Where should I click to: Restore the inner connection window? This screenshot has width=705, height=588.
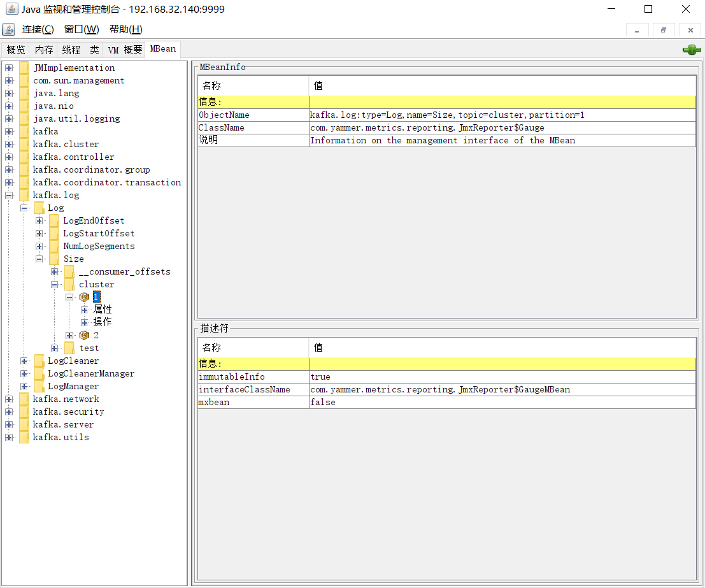click(663, 30)
